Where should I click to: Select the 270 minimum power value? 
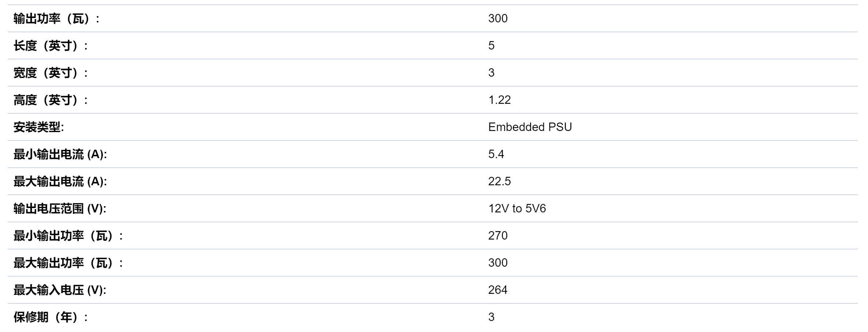click(498, 236)
